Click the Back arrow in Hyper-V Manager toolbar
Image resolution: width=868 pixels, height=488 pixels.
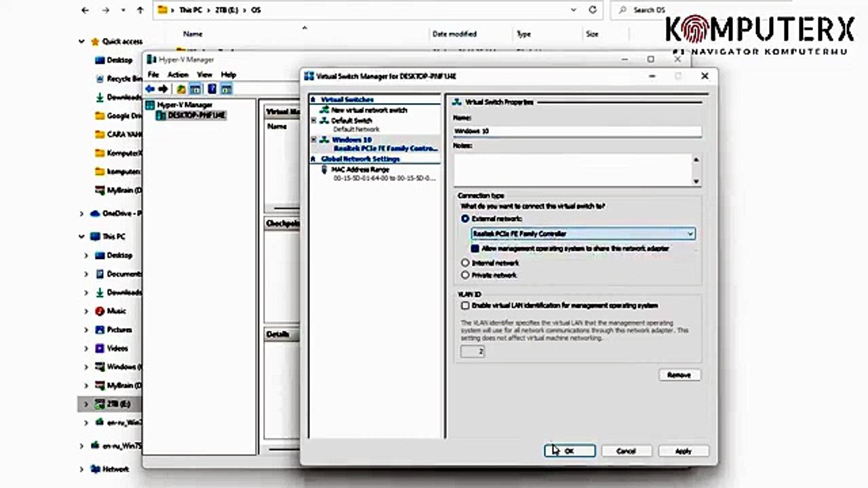click(150, 89)
